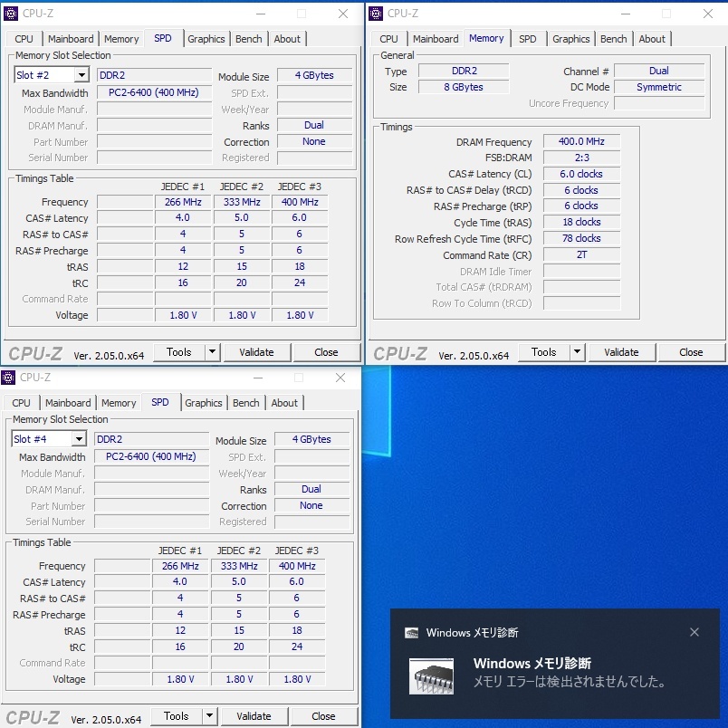
Task: Click the title bar app icon of the Slot #4 window
Action: [x=10, y=377]
